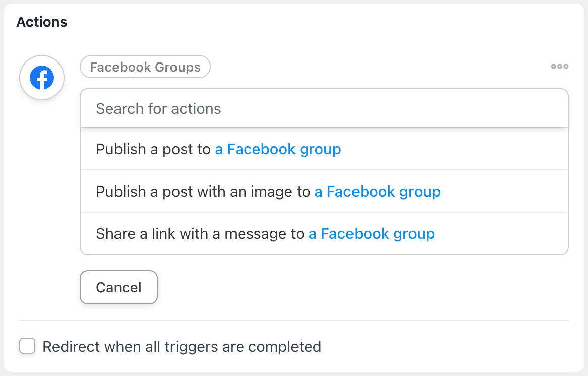Image resolution: width=588 pixels, height=376 pixels.
Task: Select Publish a post to a Facebook group
Action: point(324,149)
